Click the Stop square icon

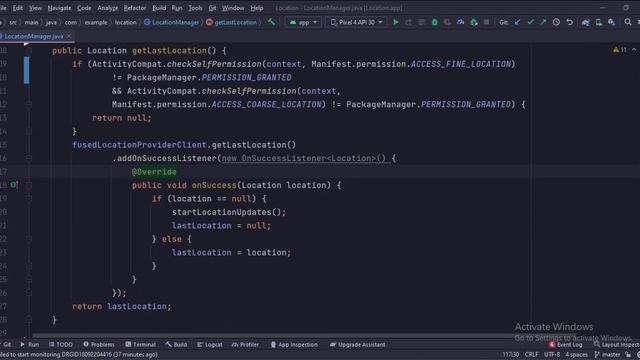point(486,22)
